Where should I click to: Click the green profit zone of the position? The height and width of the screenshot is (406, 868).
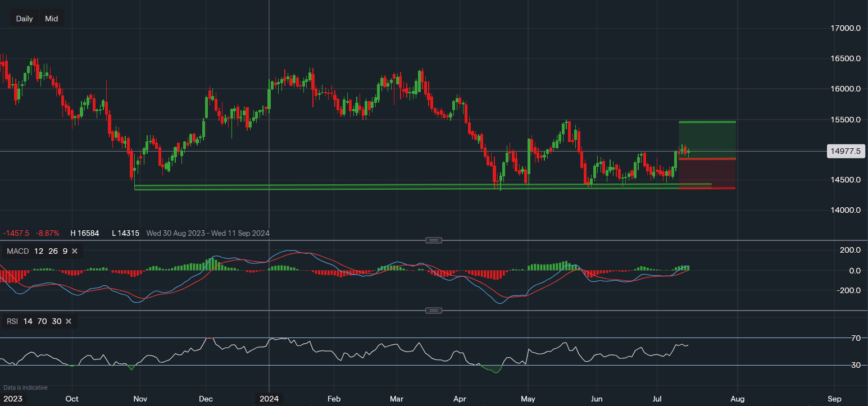click(x=707, y=138)
